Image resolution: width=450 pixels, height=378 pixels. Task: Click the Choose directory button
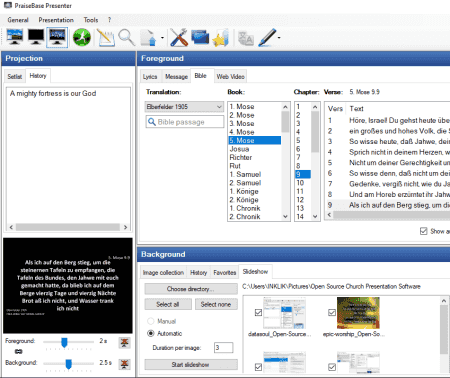(191, 289)
